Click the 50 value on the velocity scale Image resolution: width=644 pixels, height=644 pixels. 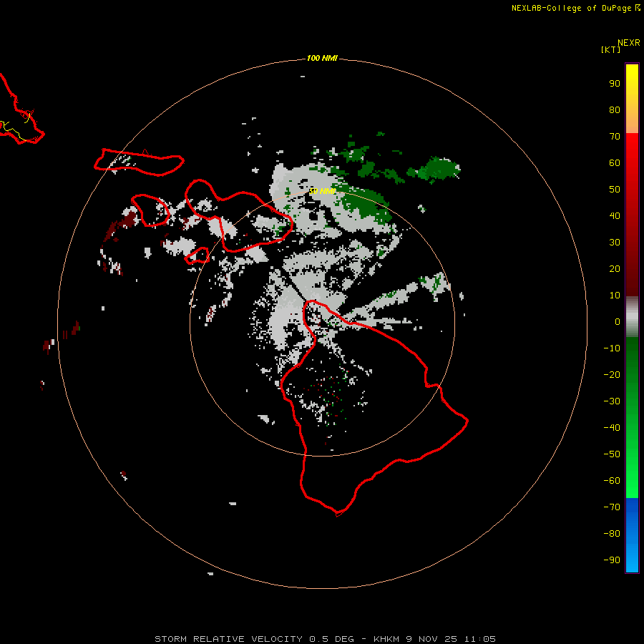(615, 190)
